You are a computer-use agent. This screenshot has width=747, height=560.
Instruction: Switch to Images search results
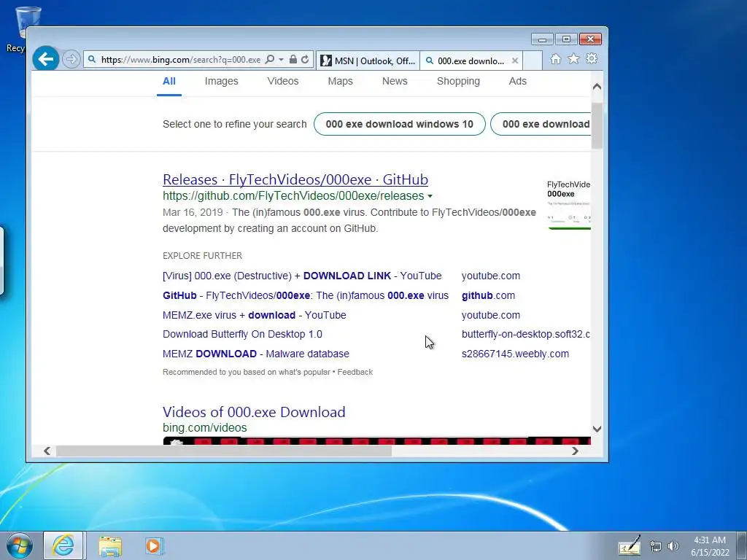(x=222, y=82)
